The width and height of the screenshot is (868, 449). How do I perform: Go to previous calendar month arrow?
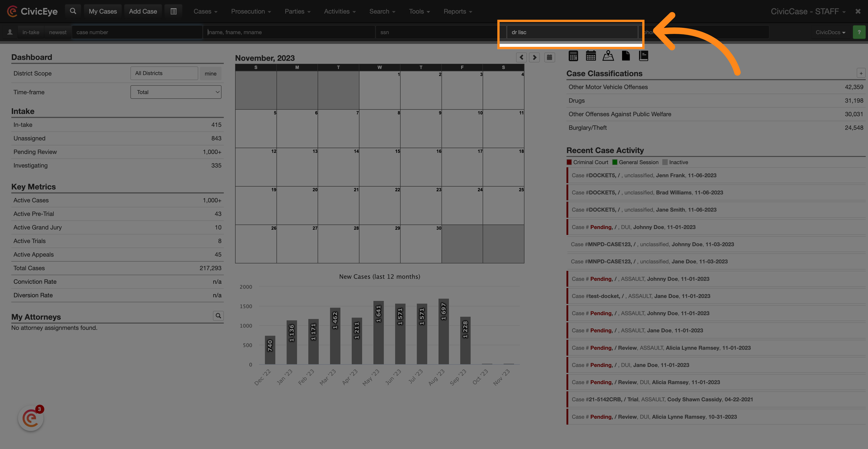click(521, 57)
